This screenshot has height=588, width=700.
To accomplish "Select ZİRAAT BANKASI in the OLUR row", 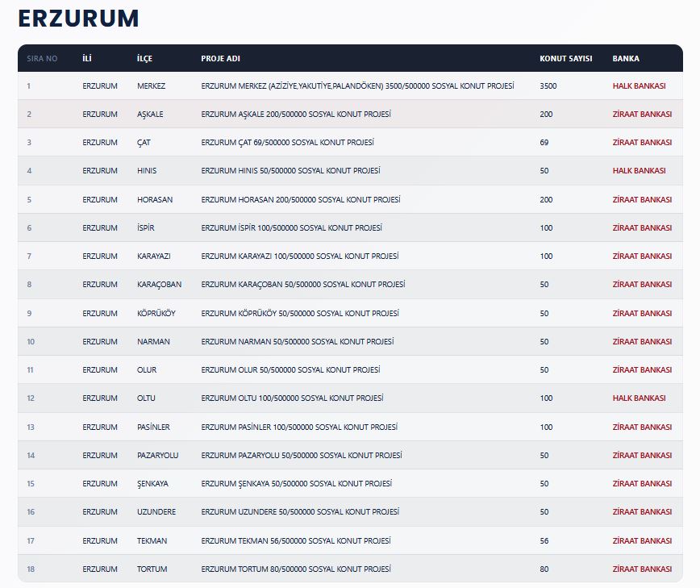I will pyautogui.click(x=642, y=369).
